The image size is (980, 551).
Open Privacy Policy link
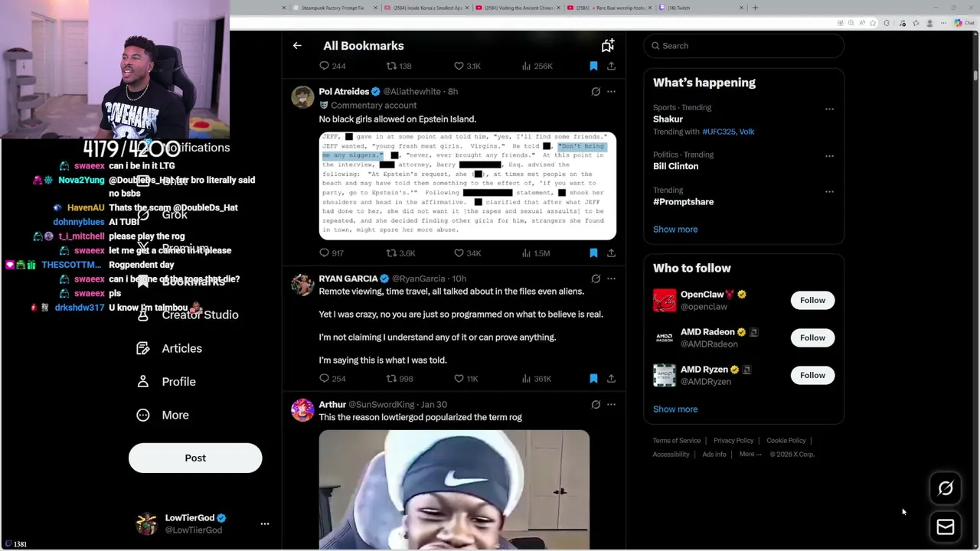733,441
